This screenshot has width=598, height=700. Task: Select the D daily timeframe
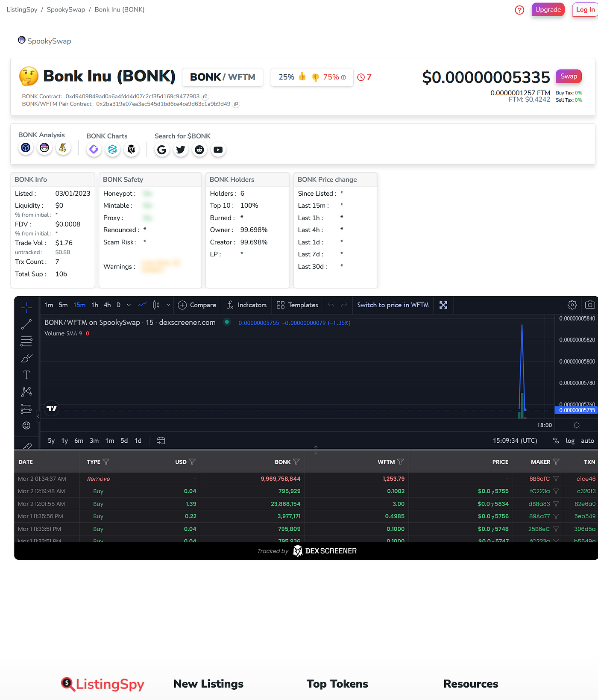coord(118,305)
